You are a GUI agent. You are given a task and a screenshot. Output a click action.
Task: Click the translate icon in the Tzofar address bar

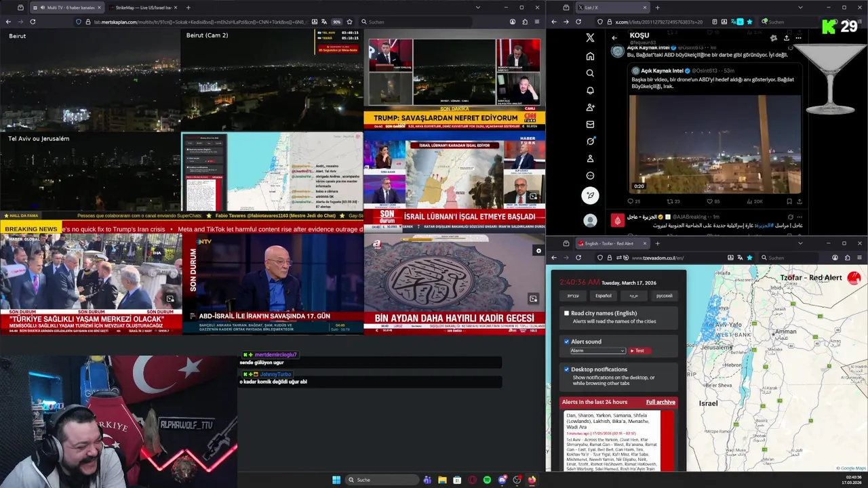click(740, 258)
